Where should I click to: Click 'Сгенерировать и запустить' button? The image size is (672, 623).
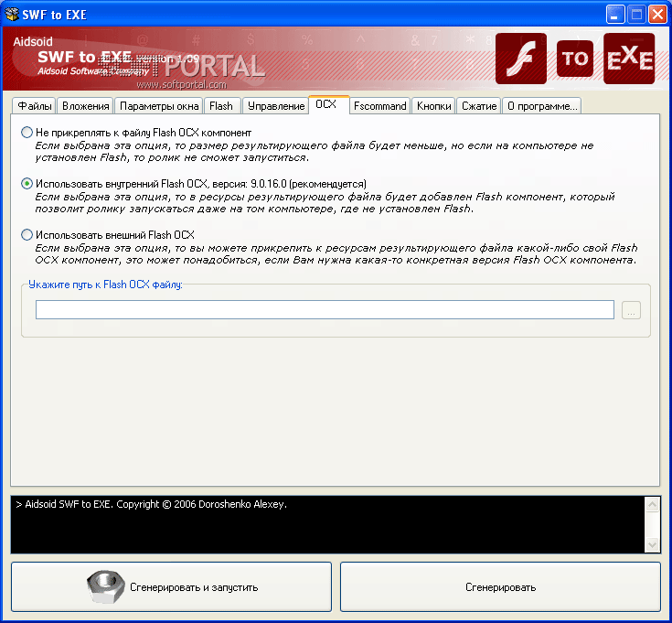coord(172,586)
